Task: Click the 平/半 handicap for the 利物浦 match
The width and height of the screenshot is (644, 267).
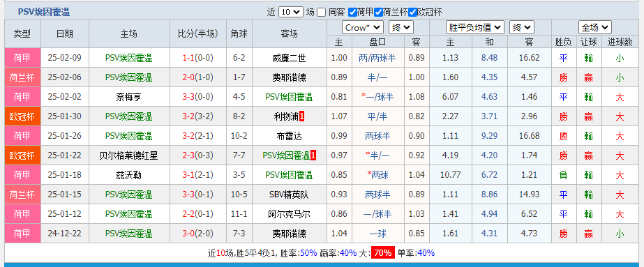Action: 377,116
